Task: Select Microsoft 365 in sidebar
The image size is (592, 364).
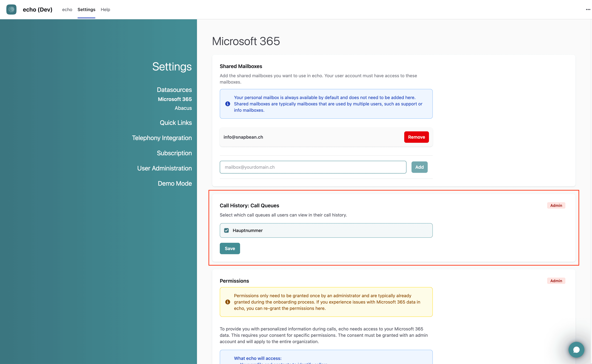Action: click(x=175, y=99)
